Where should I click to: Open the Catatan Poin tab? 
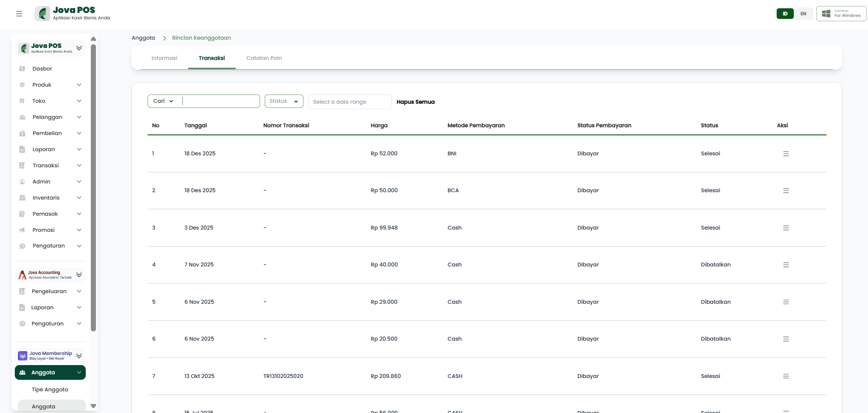[264, 58]
